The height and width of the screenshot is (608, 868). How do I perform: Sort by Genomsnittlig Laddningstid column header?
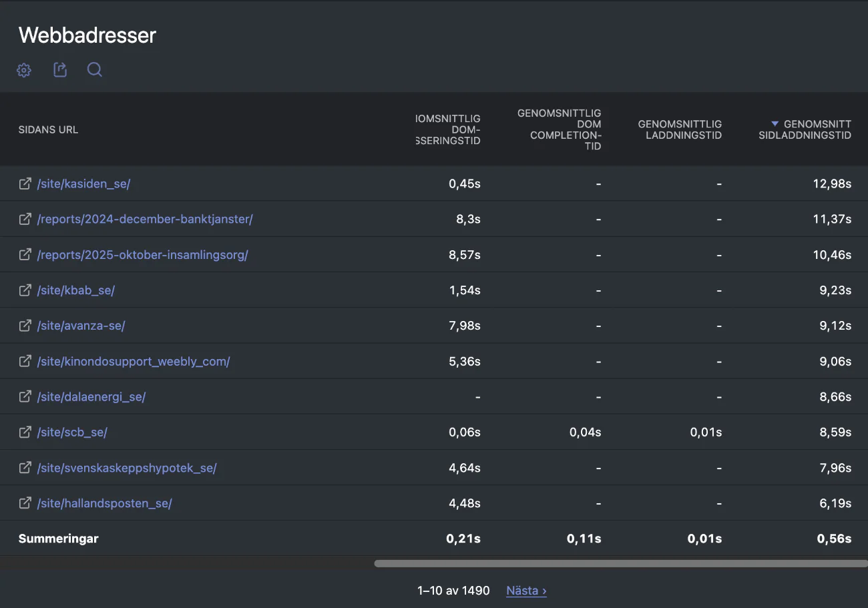click(680, 129)
